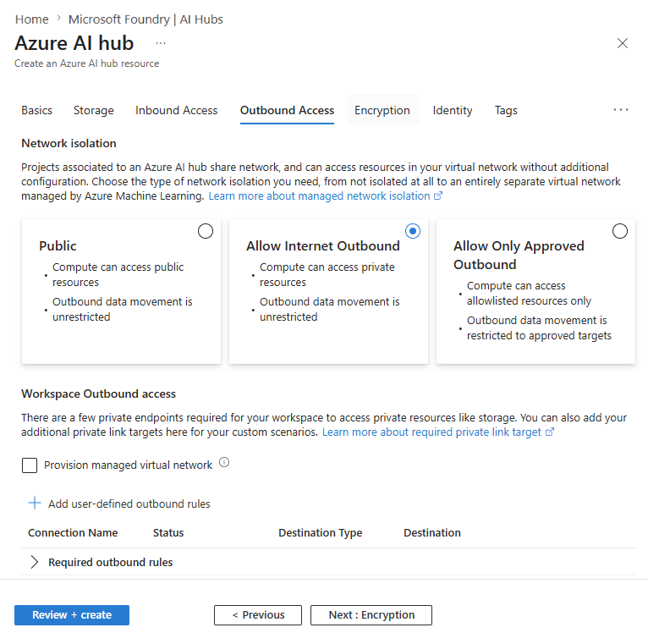
Task: Choose Allow Only Approved Outbound option
Action: pos(620,231)
